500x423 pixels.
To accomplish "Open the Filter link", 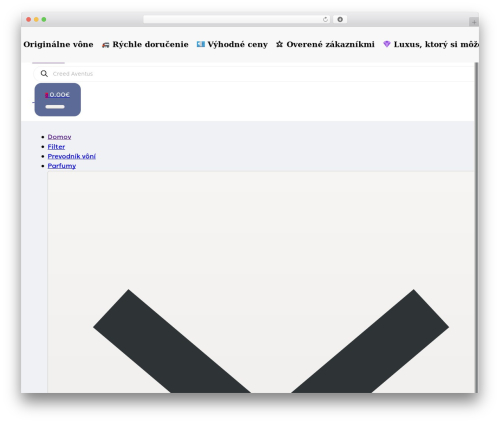I will click(x=56, y=147).
